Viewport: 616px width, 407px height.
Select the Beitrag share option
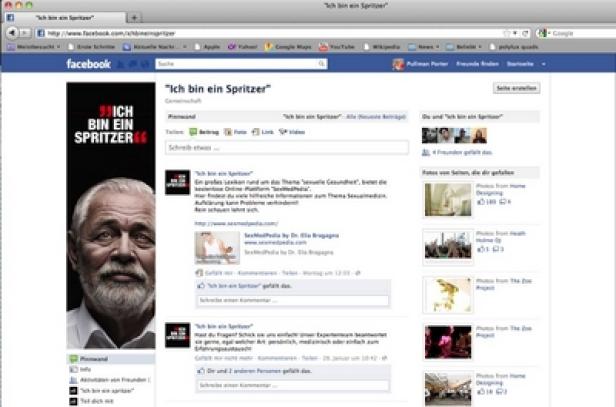pos(204,132)
